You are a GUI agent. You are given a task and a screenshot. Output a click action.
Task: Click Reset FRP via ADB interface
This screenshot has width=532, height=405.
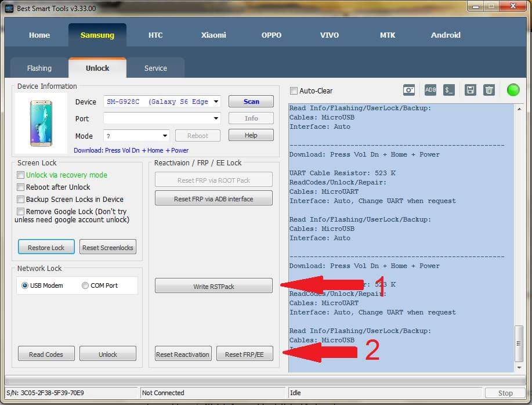(x=213, y=198)
